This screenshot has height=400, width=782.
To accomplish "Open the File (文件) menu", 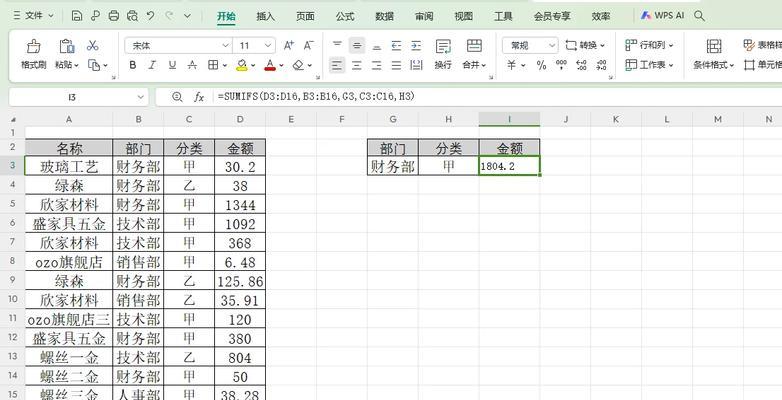I will (x=33, y=16).
